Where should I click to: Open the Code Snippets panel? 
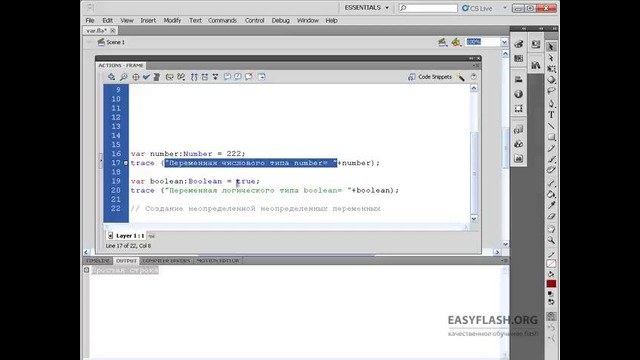pyautogui.click(x=430, y=77)
